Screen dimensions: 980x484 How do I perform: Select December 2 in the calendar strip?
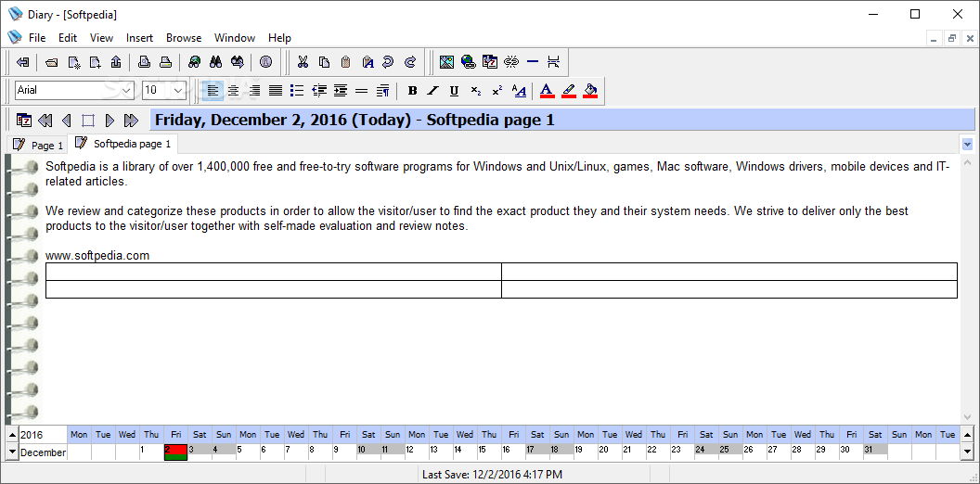(x=175, y=452)
